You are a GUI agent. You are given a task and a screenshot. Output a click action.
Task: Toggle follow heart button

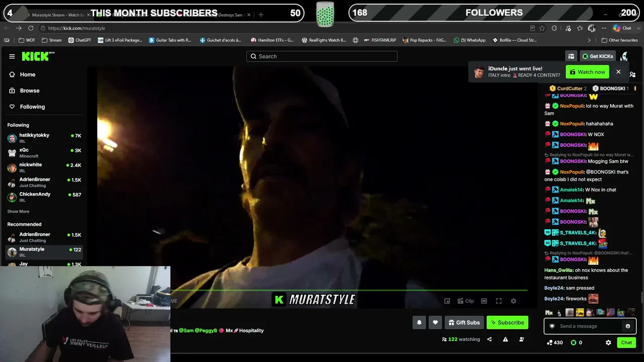(435, 322)
